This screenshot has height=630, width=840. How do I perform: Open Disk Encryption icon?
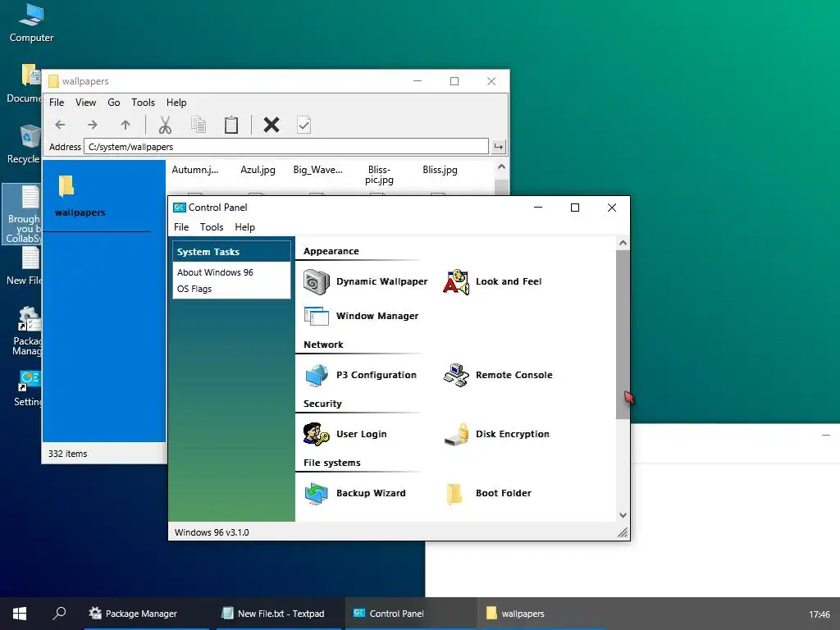point(456,434)
